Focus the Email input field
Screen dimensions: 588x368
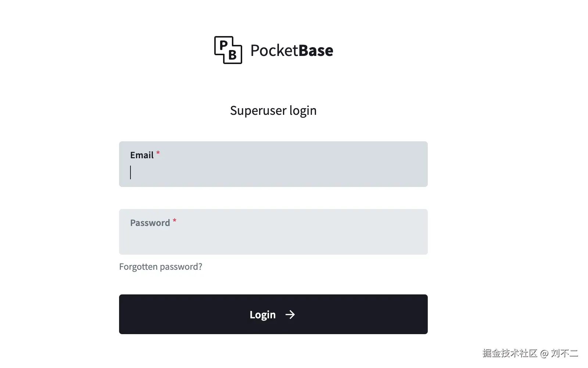(x=273, y=172)
